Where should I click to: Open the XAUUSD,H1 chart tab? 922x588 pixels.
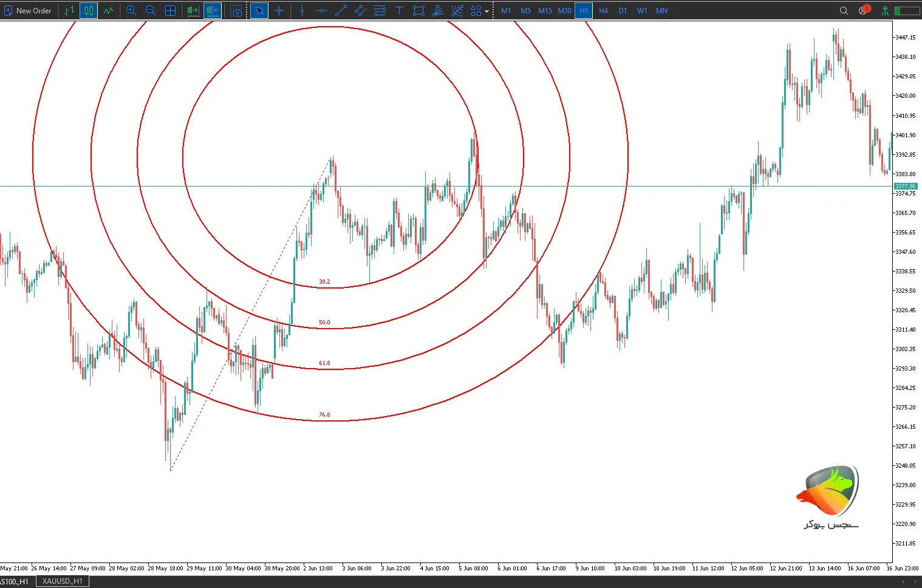click(63, 581)
